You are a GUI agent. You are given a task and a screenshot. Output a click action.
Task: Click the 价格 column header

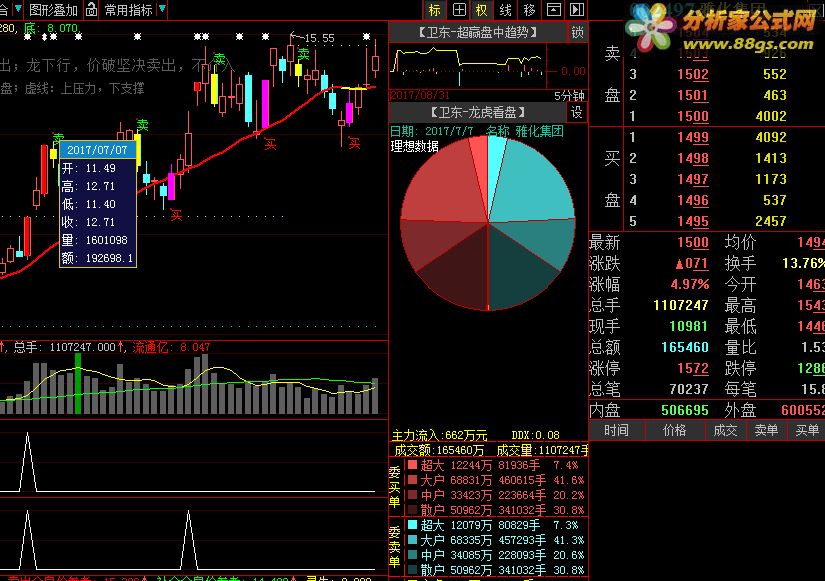(675, 430)
